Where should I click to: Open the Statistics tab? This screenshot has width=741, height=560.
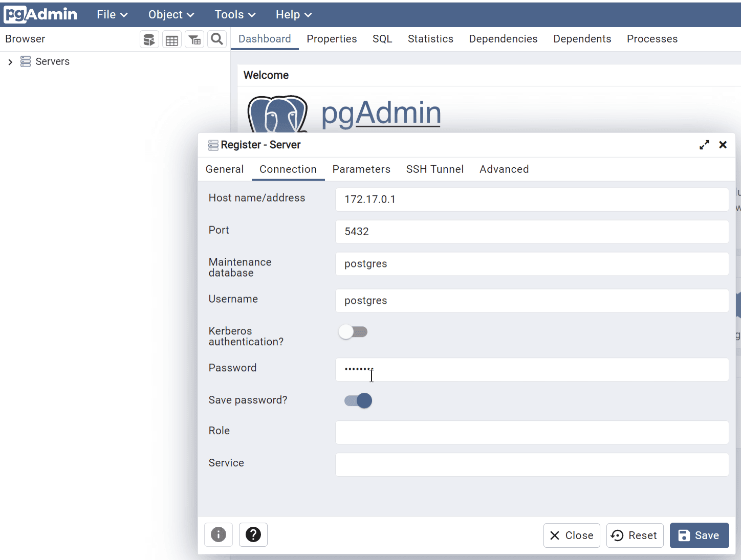tap(430, 39)
